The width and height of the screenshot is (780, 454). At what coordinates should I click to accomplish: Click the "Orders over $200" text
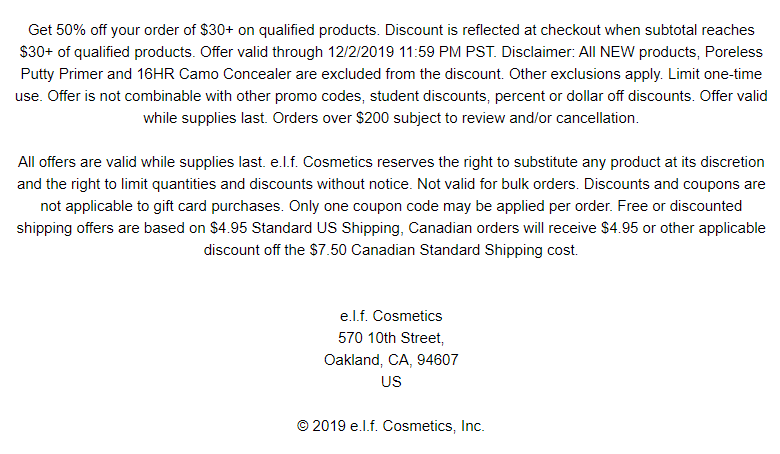click(x=331, y=118)
